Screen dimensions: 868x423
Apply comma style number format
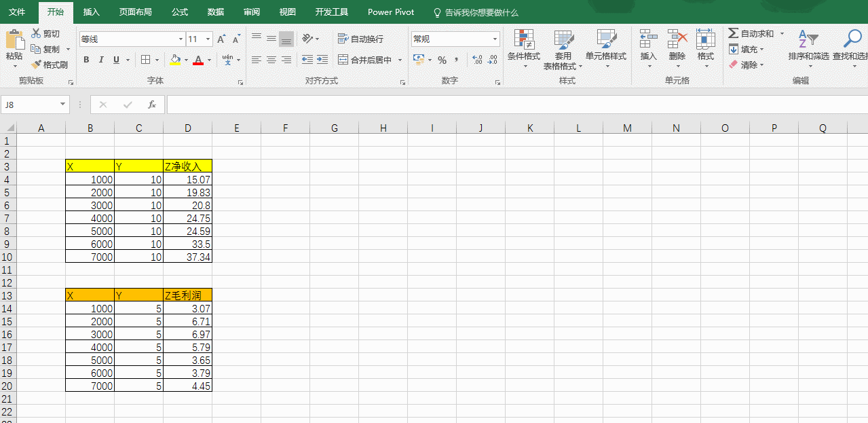coord(457,60)
